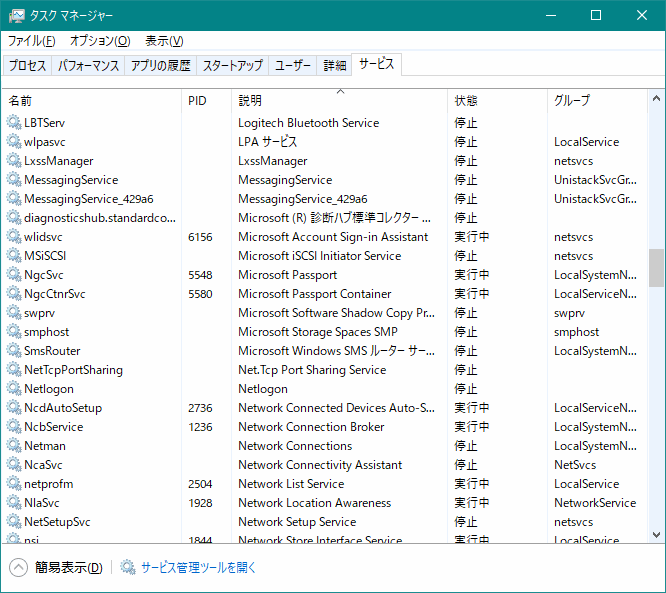Click PID 5580 cell
This screenshot has height=593, width=666.
pos(200,294)
